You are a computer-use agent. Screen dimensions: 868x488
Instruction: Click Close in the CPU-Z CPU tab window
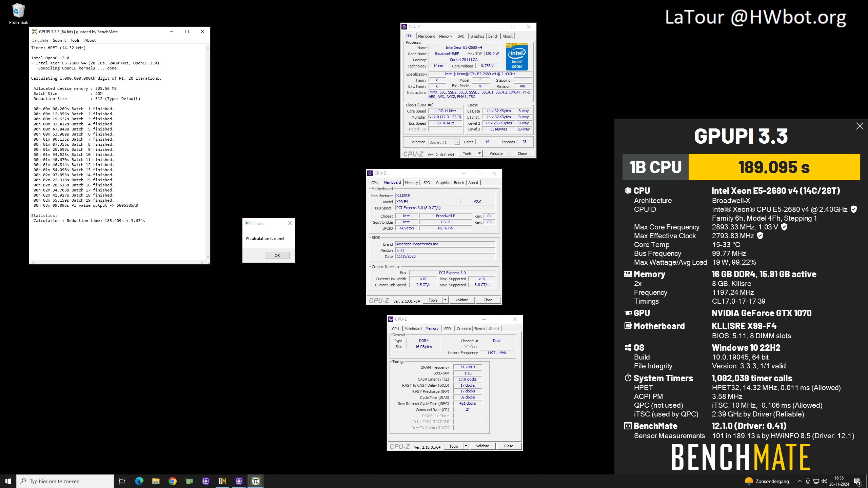coord(522,154)
